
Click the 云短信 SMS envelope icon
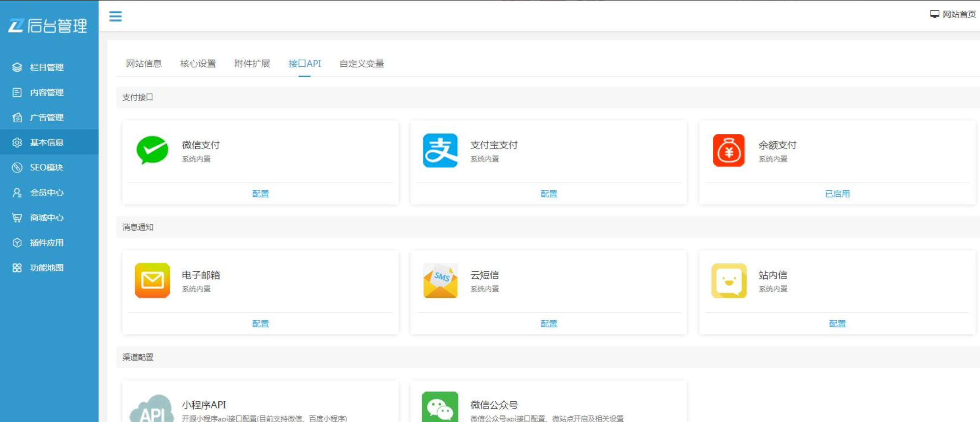pyautogui.click(x=440, y=280)
